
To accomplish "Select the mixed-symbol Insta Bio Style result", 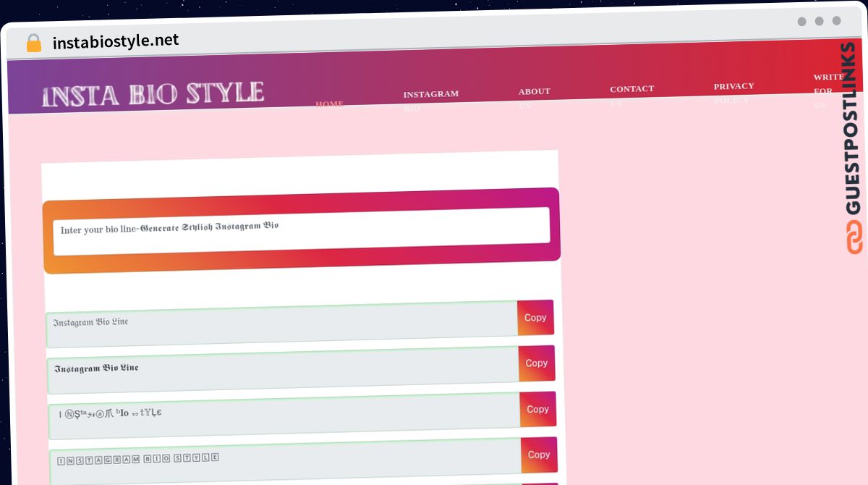I will tap(284, 416).
